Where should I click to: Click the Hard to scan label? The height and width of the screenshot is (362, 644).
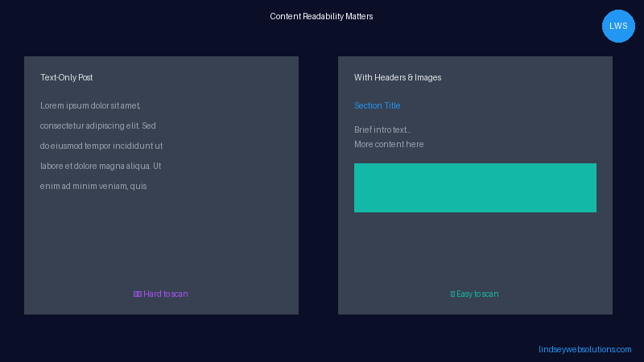coord(166,294)
